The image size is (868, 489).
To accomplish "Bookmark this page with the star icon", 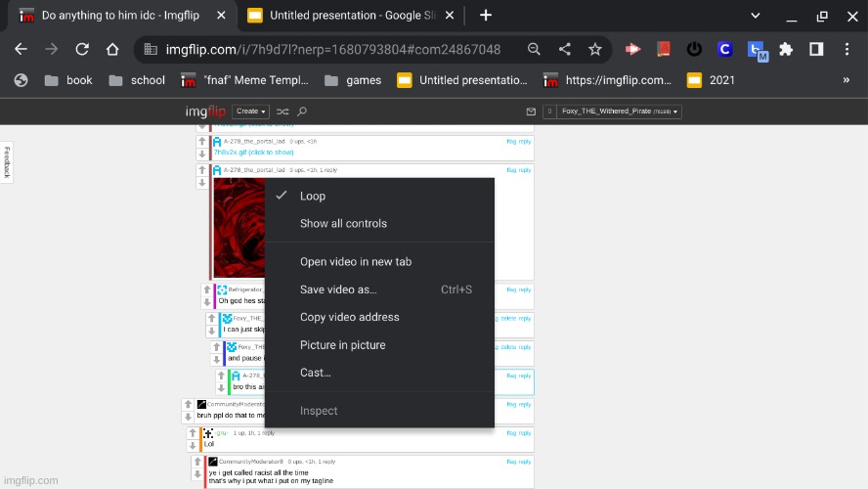I will [595, 49].
